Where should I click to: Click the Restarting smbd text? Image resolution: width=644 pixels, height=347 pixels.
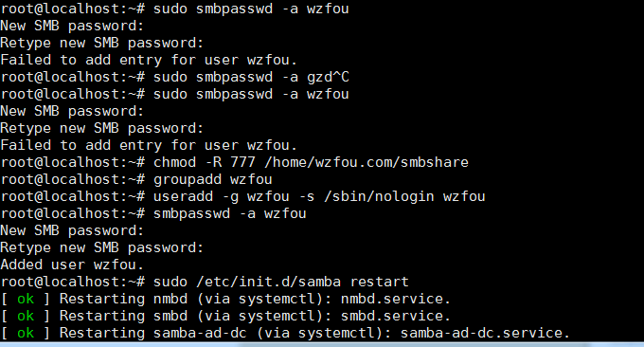[123, 316]
